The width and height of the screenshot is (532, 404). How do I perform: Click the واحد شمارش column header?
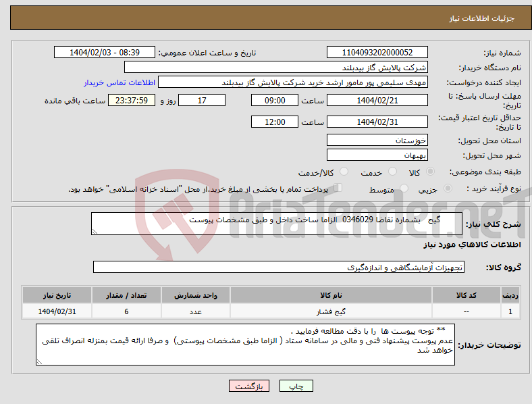(196, 295)
